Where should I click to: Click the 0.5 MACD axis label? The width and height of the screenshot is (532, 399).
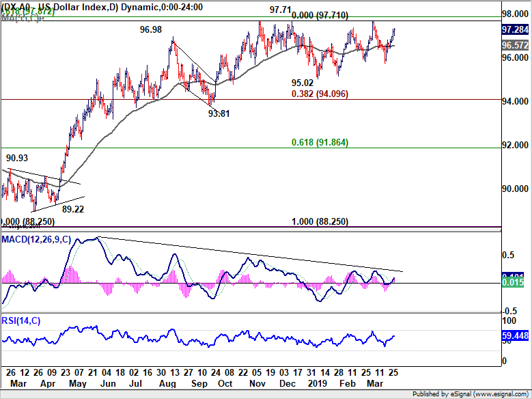(x=507, y=255)
